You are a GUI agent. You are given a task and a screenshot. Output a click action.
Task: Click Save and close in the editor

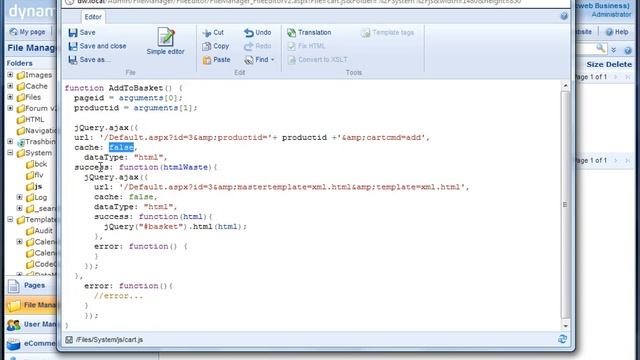[x=97, y=46]
